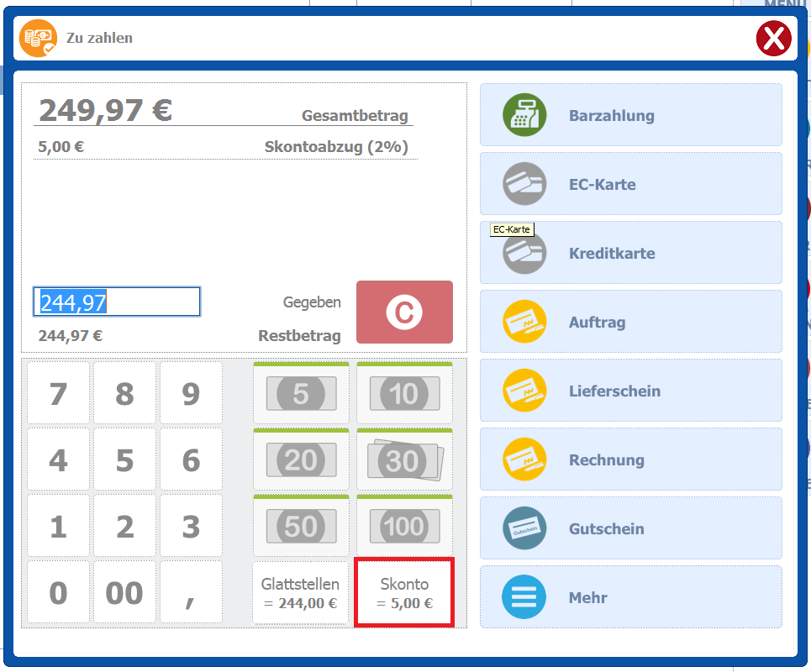Close the Zu zahlen dialog
Image resolution: width=811 pixels, height=672 pixels.
coord(773,39)
